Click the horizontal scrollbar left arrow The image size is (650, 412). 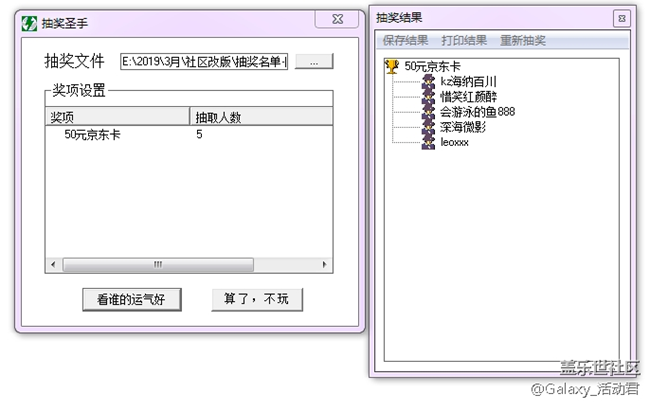(x=53, y=265)
